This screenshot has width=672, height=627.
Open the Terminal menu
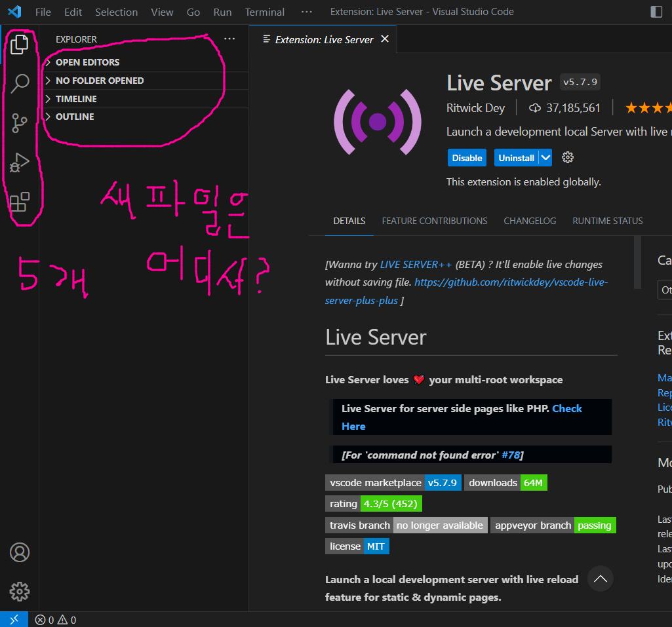(x=264, y=12)
